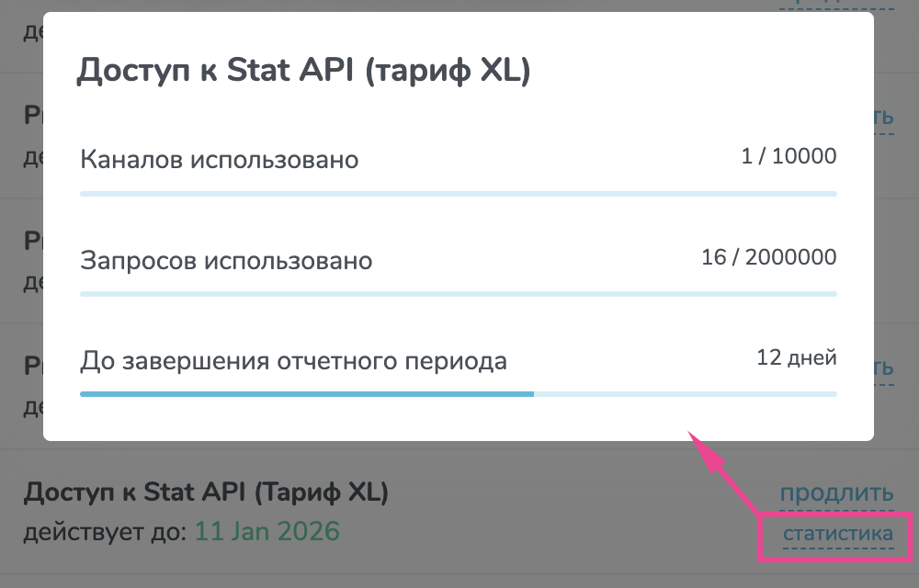Click unfilled part of reporting period bar
This screenshot has width=919, height=588.
pyautogui.click(x=686, y=394)
